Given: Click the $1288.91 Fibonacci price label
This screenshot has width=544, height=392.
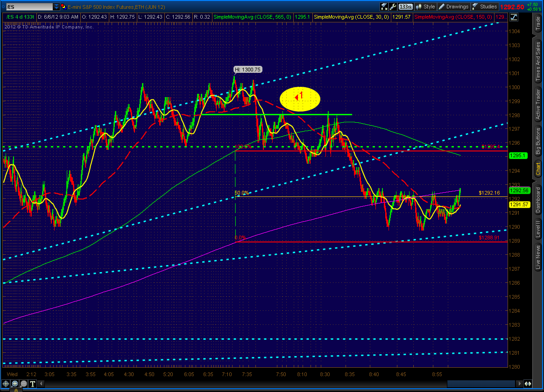Looking at the screenshot, I should point(489,238).
